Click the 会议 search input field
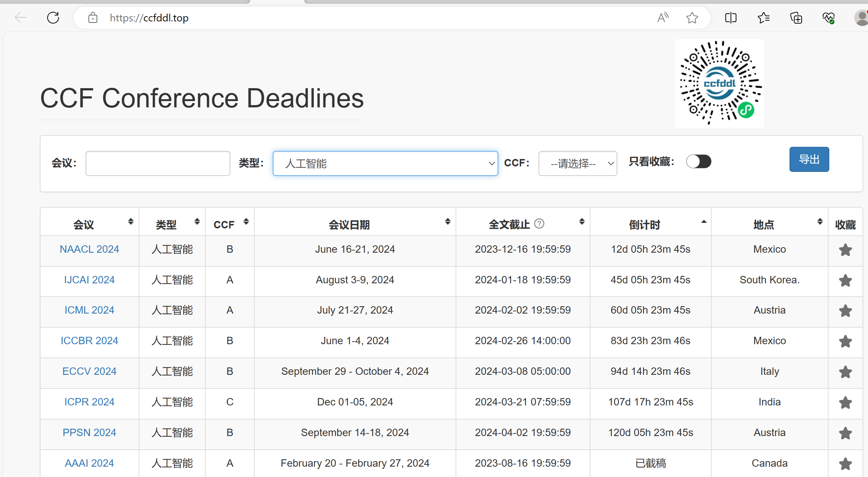The image size is (868, 477). [x=158, y=163]
